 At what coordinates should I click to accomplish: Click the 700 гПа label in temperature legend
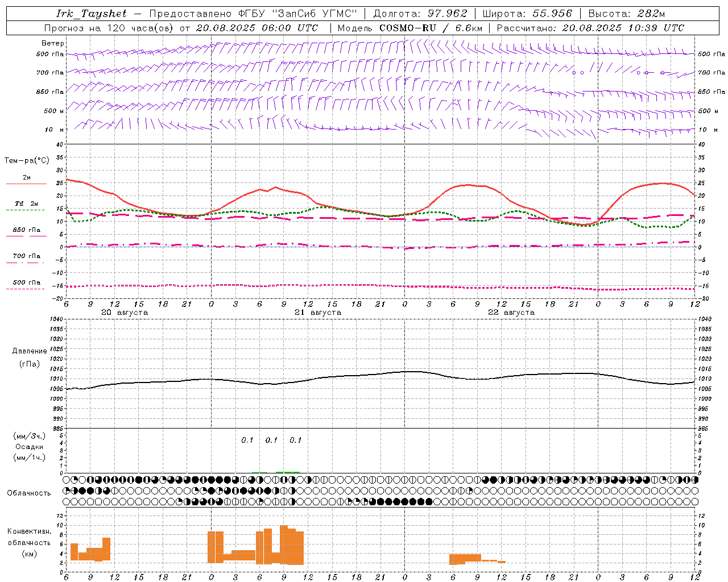coord(27,256)
